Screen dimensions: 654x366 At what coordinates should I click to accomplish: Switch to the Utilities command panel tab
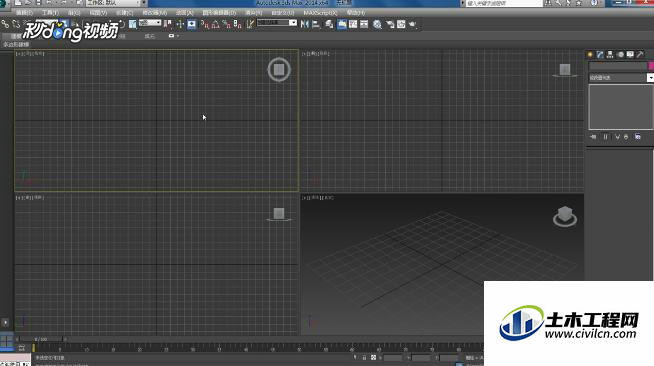click(x=640, y=54)
